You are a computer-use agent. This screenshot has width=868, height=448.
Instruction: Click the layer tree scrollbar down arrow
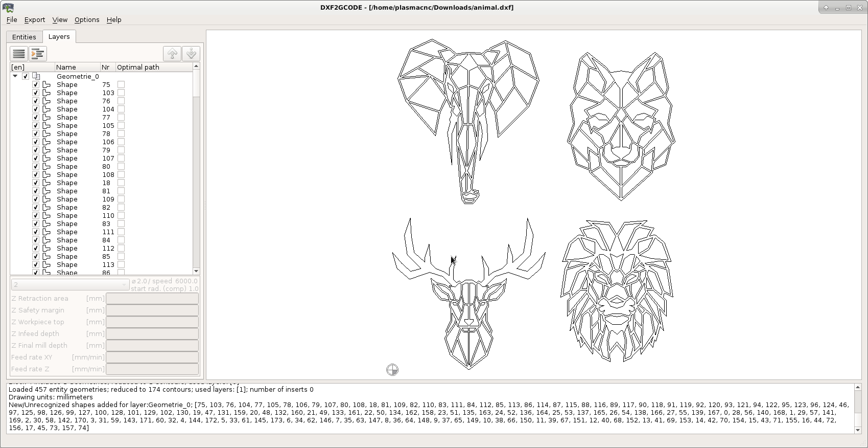[196, 271]
